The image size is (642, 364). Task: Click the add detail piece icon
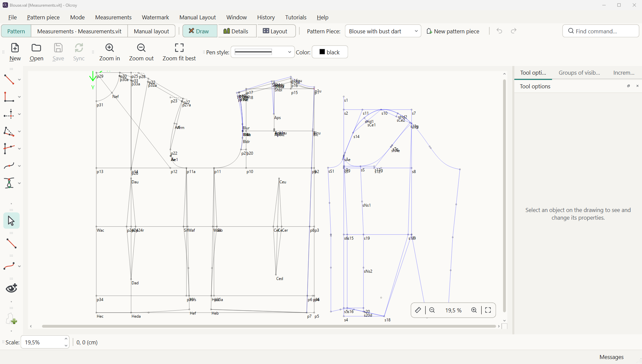point(12,319)
